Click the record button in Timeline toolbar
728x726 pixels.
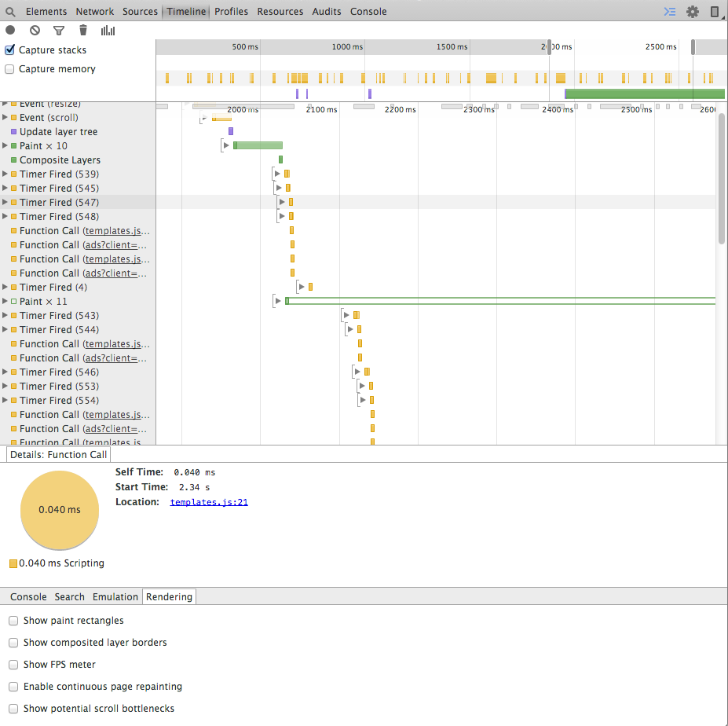(10, 31)
